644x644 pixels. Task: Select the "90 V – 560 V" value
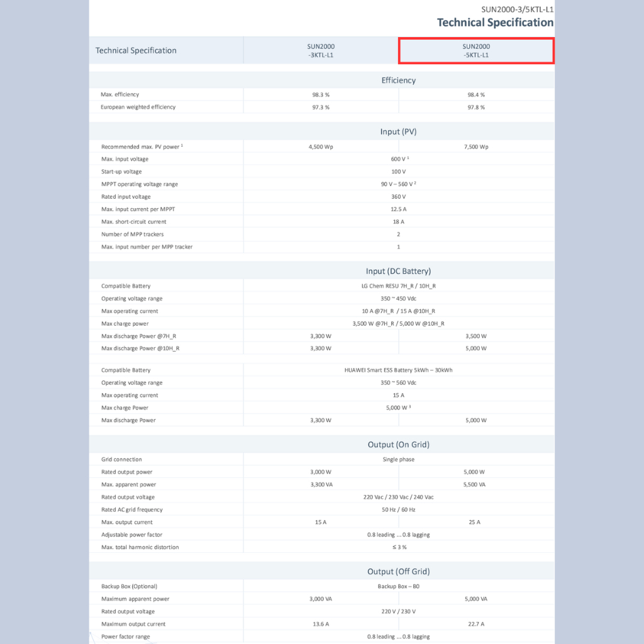[398, 184]
